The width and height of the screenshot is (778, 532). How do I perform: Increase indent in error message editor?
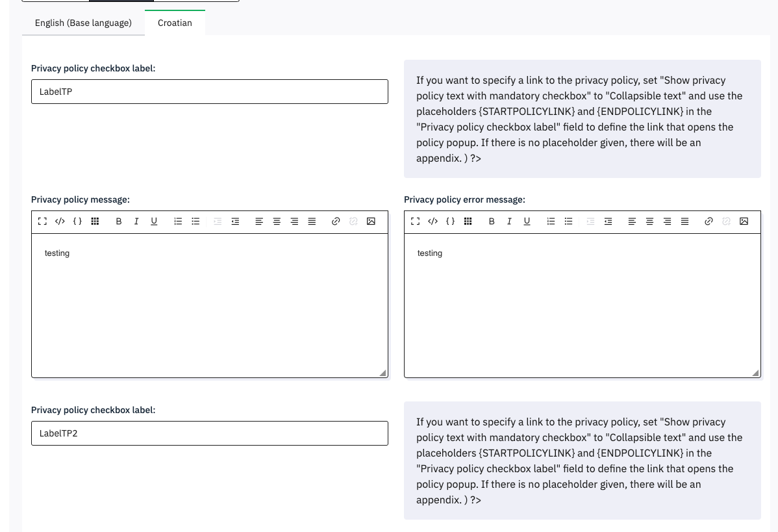pyautogui.click(x=609, y=222)
